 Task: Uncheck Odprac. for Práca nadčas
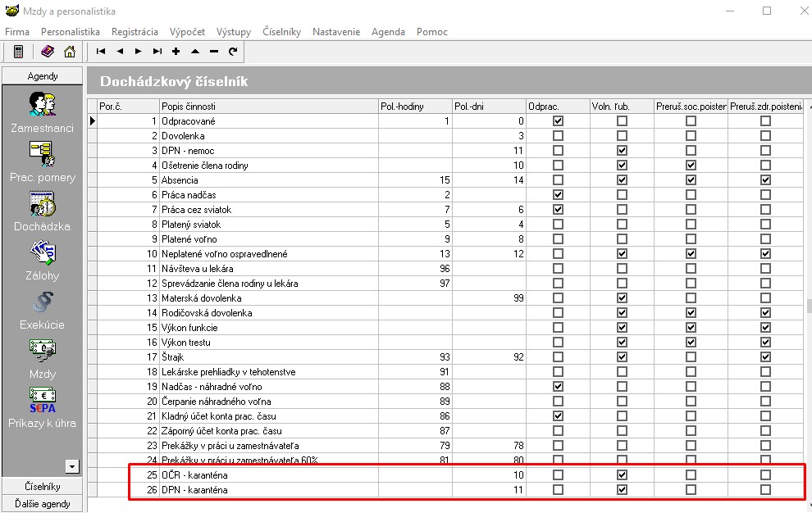coord(558,195)
